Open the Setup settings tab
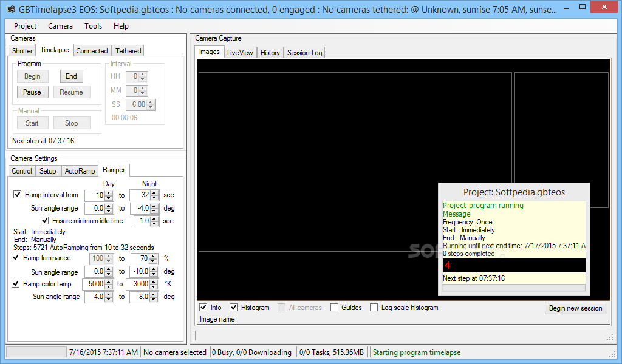The width and height of the screenshot is (622, 364). 47,170
